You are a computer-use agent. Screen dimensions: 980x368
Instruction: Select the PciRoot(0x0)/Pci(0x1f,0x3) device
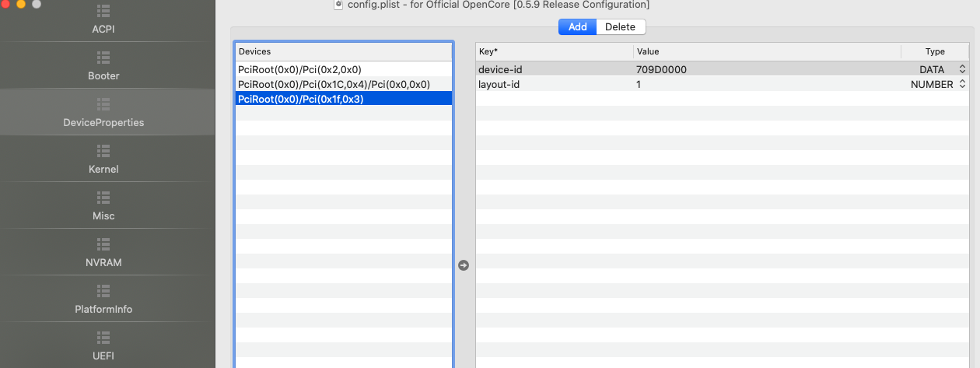301,99
